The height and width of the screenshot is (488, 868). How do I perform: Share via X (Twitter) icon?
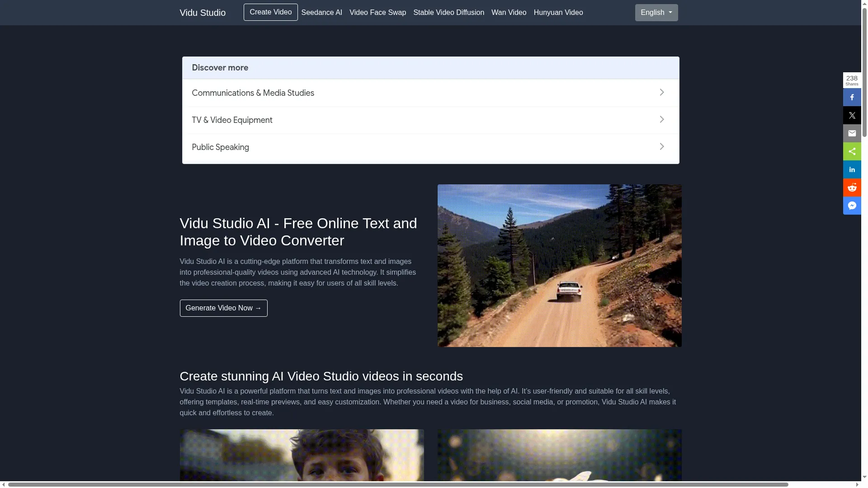(x=852, y=115)
